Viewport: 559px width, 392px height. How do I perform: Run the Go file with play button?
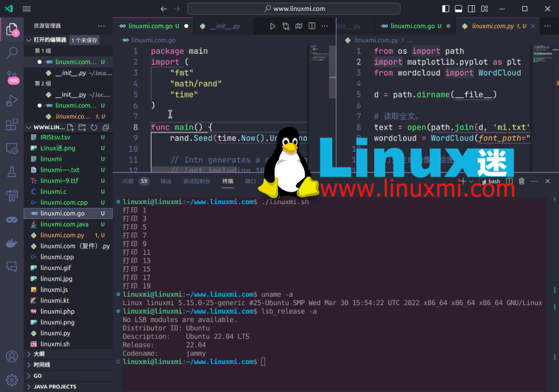[x=272, y=26]
